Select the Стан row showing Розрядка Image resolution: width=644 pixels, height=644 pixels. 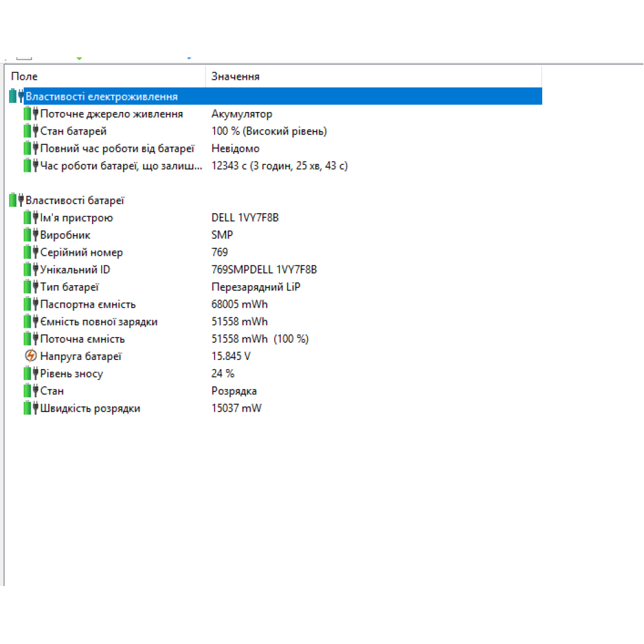click(x=129, y=390)
